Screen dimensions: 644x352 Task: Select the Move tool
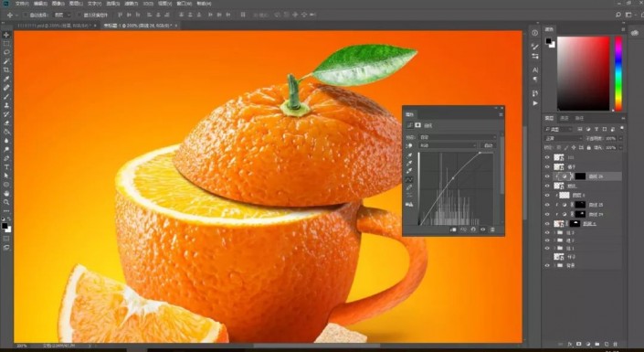(6, 35)
